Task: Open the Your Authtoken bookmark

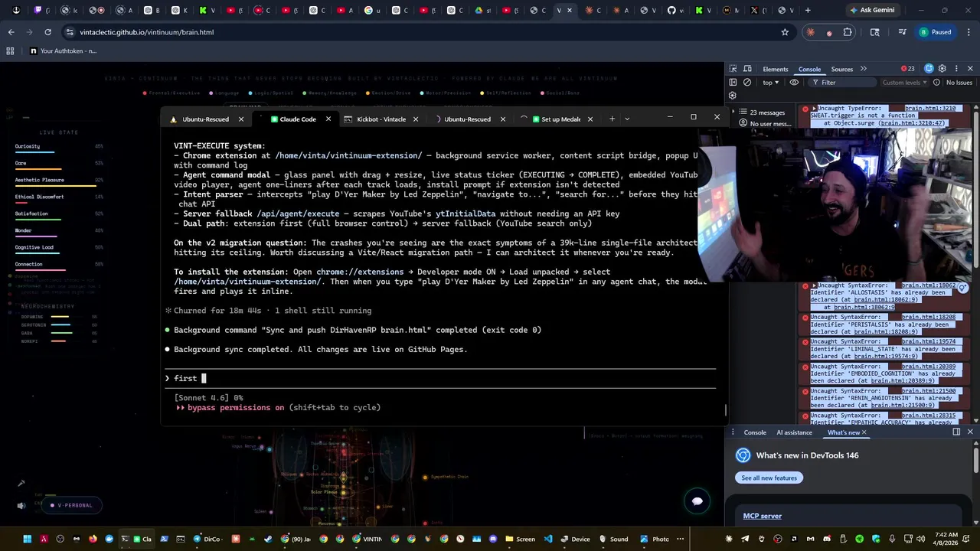Action: [62, 51]
